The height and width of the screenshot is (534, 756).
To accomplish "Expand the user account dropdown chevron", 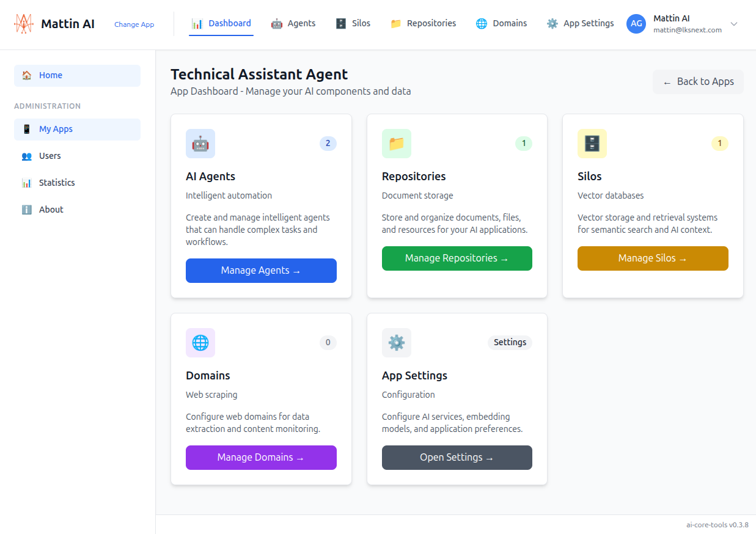I will (733, 23).
